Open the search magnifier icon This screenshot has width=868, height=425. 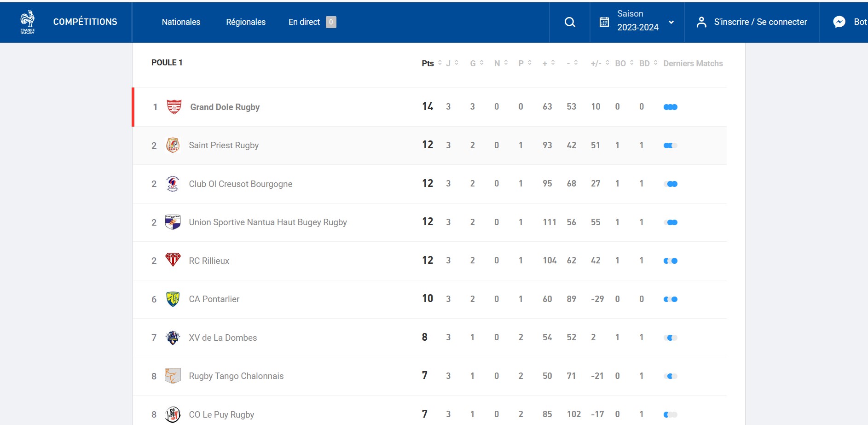[570, 22]
